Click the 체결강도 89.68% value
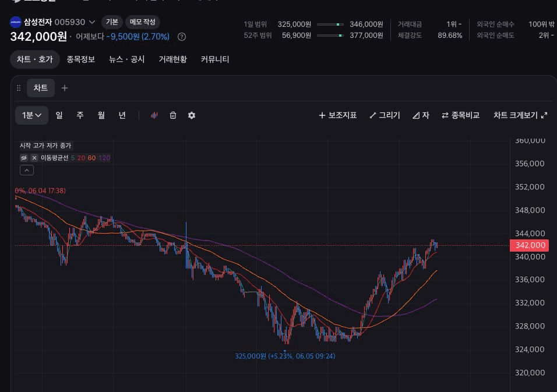This screenshot has height=392, width=557. (x=450, y=36)
